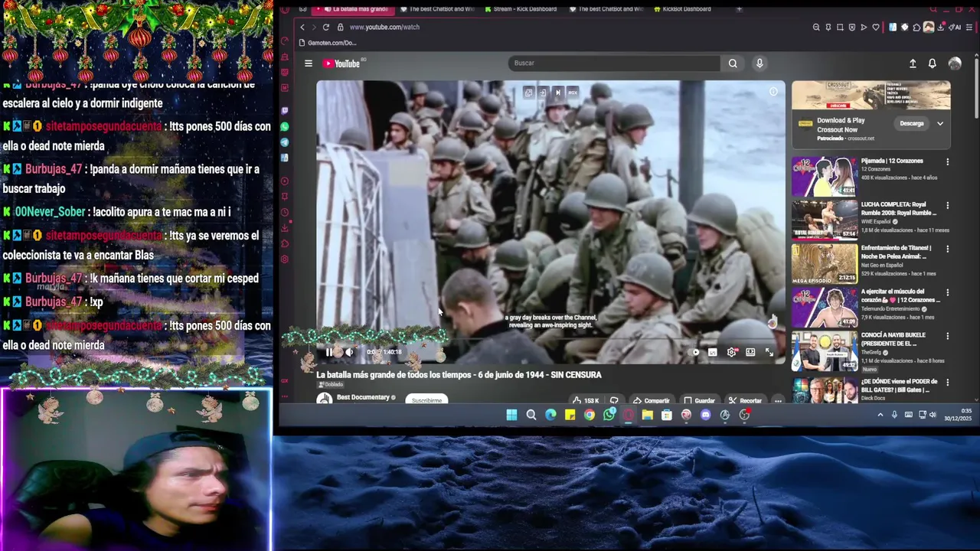980x551 pixels.
Task: Click the Suscribirme subscribe button
Action: coord(426,400)
